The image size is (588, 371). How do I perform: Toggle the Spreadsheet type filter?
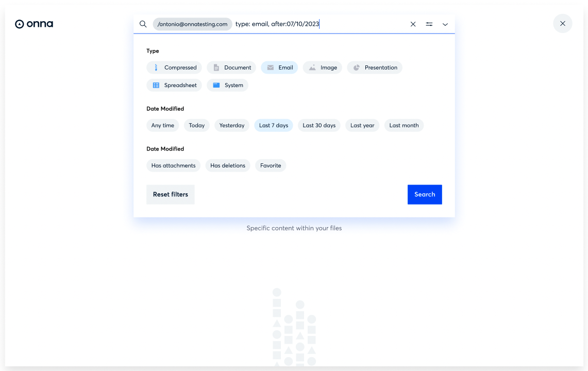point(174,85)
